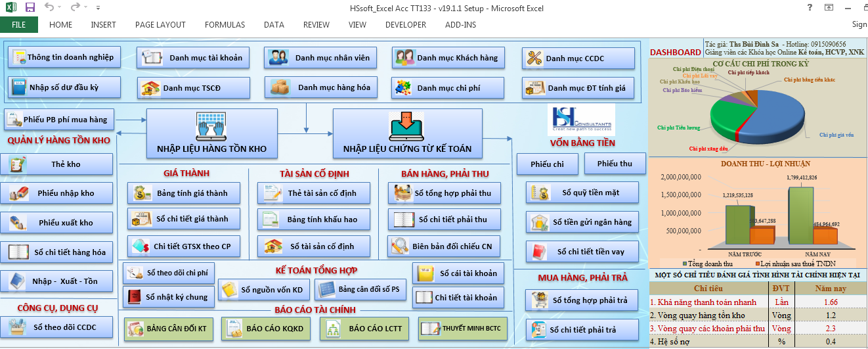Switch to the DEVELOPER tab
The width and height of the screenshot is (868, 349).
tap(406, 25)
